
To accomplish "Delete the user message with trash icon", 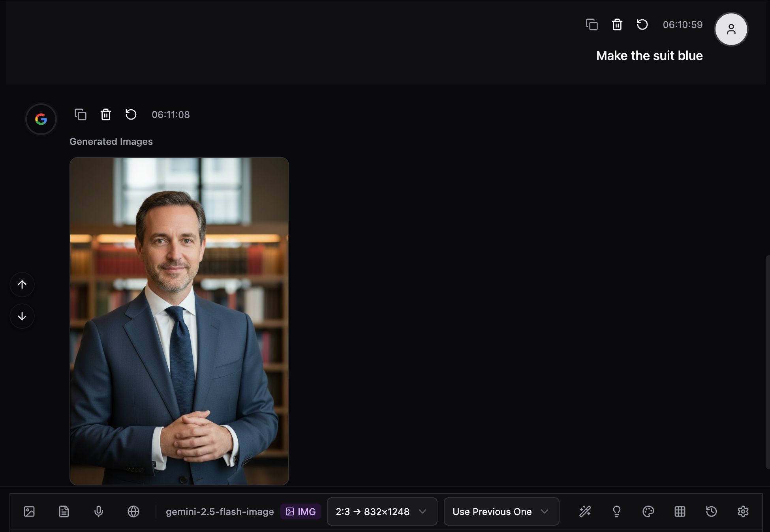I will point(617,24).
